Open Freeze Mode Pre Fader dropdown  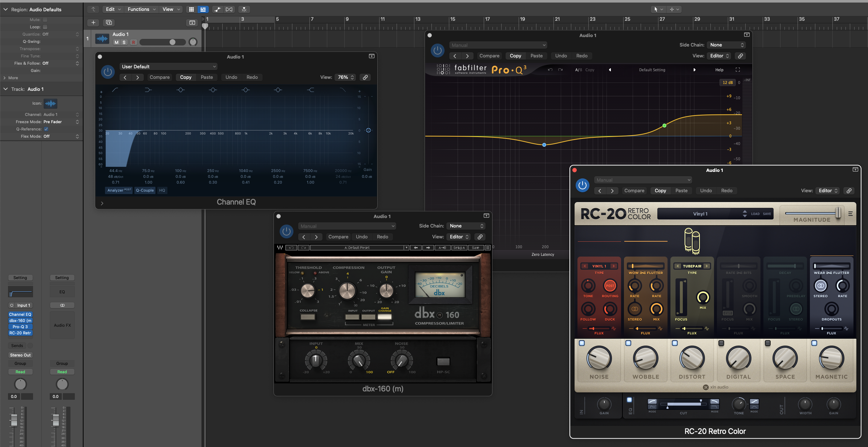pos(61,122)
